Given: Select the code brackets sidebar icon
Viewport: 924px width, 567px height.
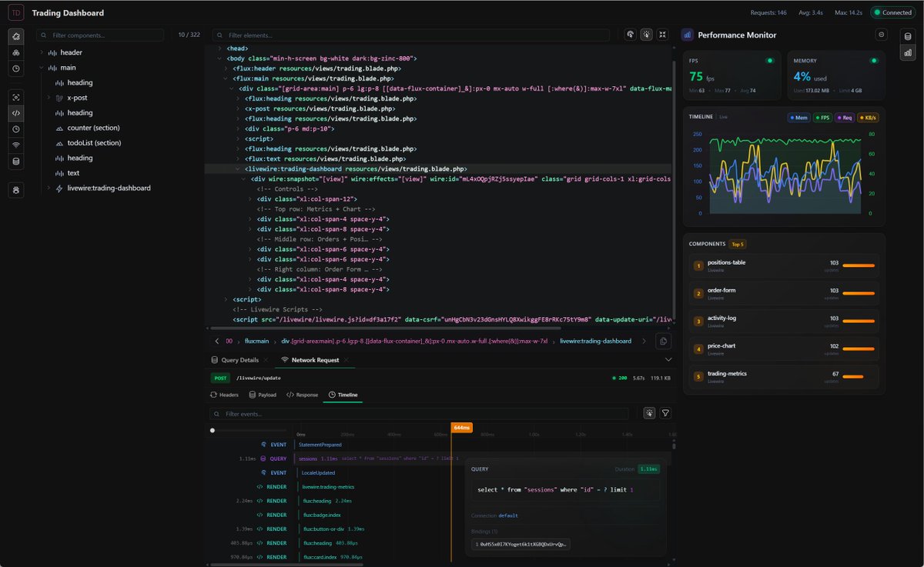Looking at the screenshot, I should click(16, 113).
